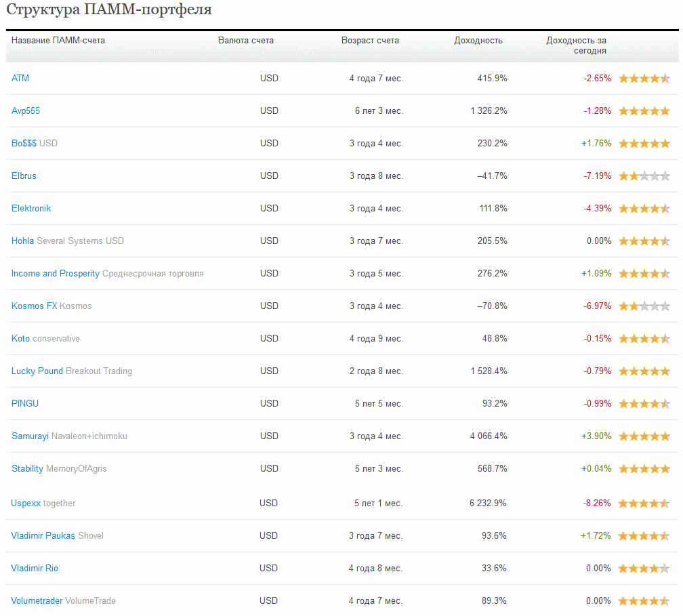
Task: Open the Avp555 PAMM account
Action: click(x=26, y=111)
